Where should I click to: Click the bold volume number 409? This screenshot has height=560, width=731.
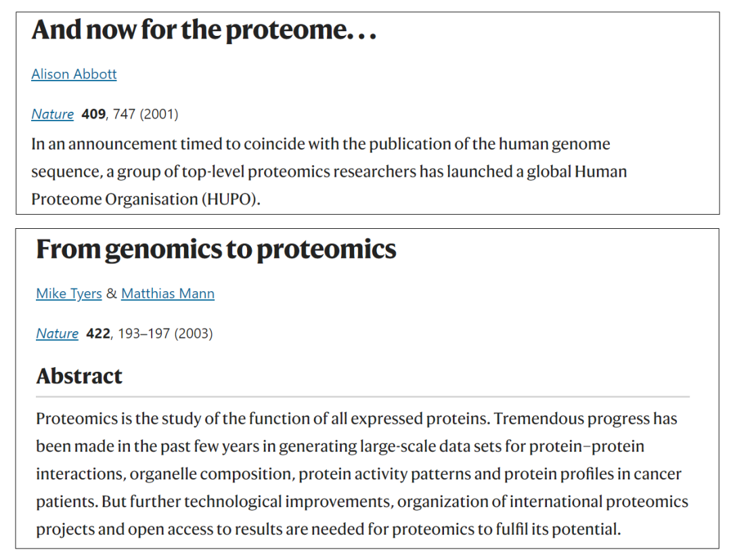pyautogui.click(x=93, y=114)
